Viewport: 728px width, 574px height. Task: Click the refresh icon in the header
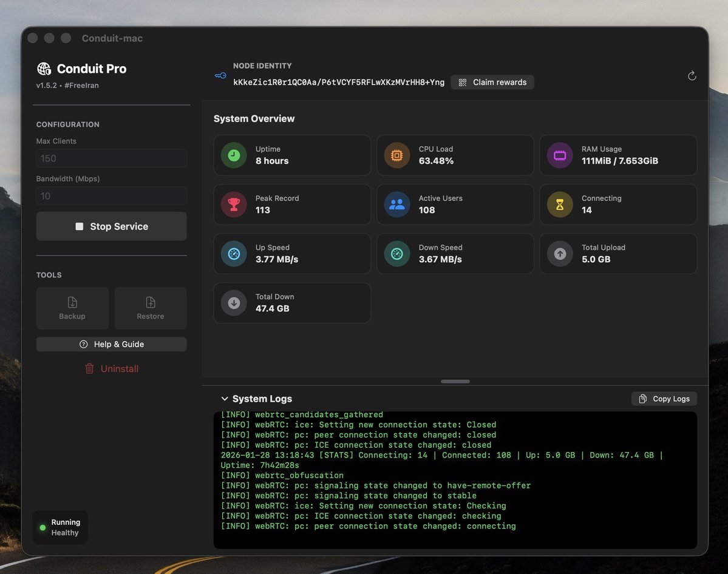point(692,76)
